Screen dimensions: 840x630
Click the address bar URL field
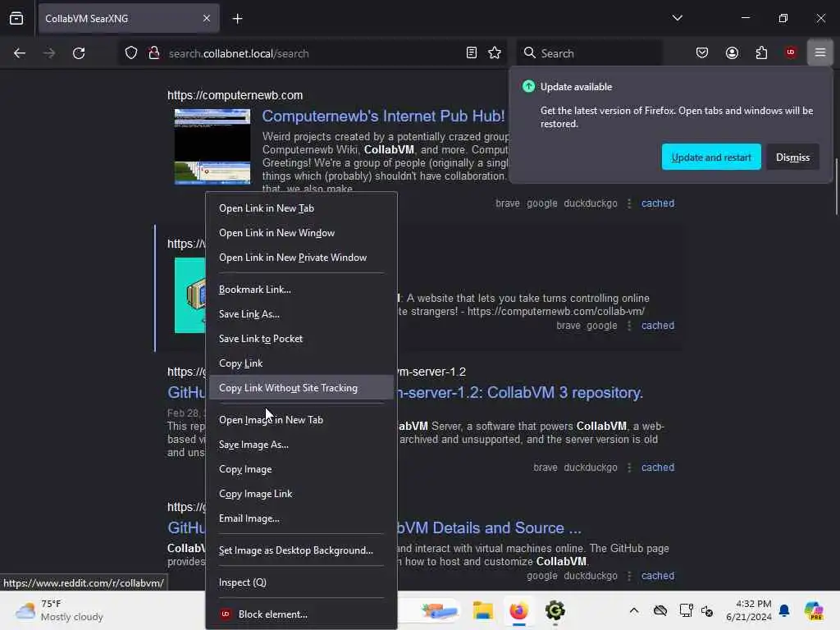click(x=313, y=53)
